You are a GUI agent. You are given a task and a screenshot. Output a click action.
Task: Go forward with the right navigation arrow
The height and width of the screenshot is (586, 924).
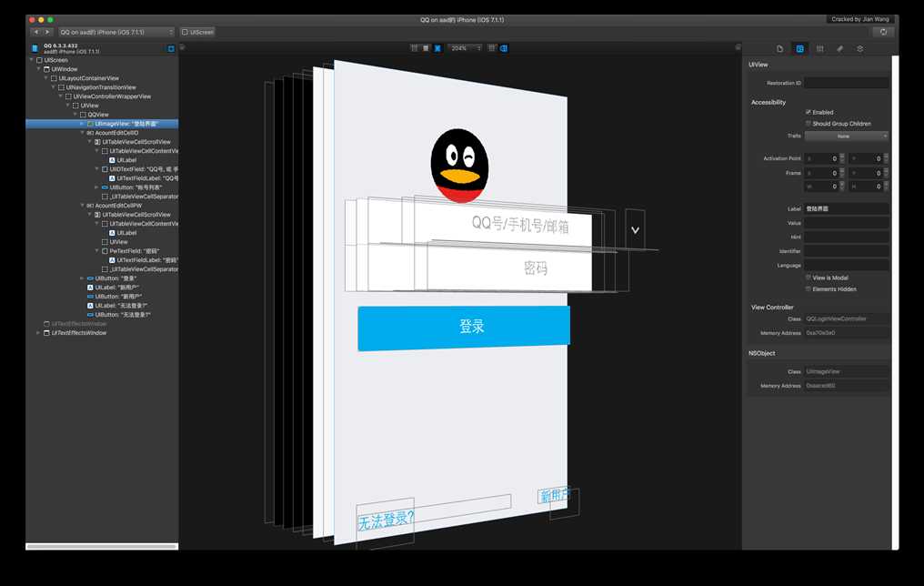click(47, 32)
